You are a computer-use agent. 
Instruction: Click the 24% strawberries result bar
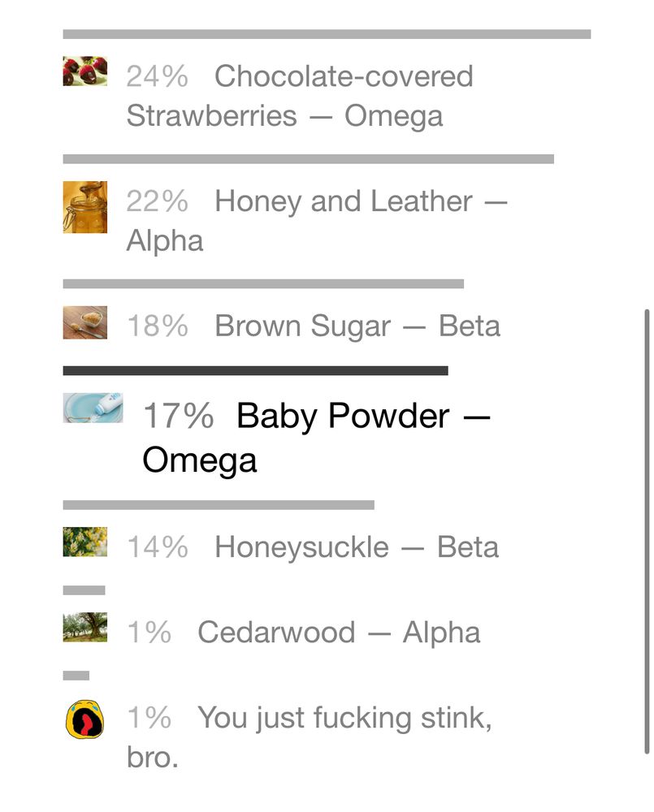327,35
